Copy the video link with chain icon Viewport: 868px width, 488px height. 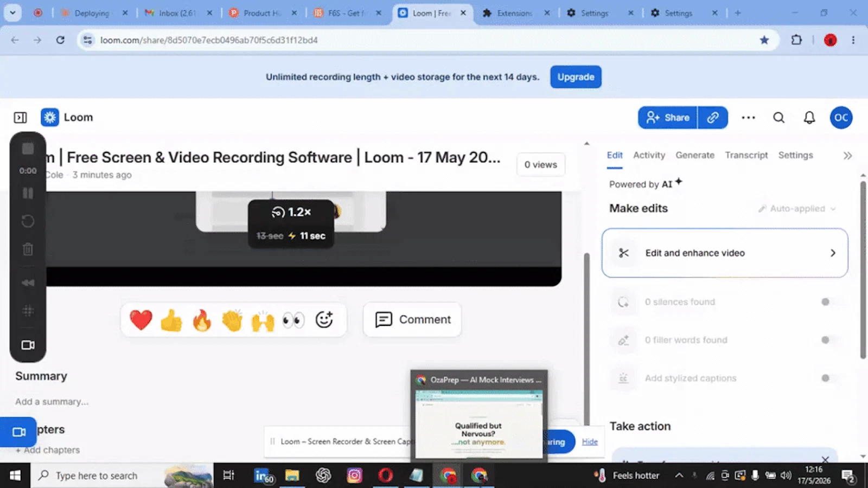pyautogui.click(x=713, y=118)
